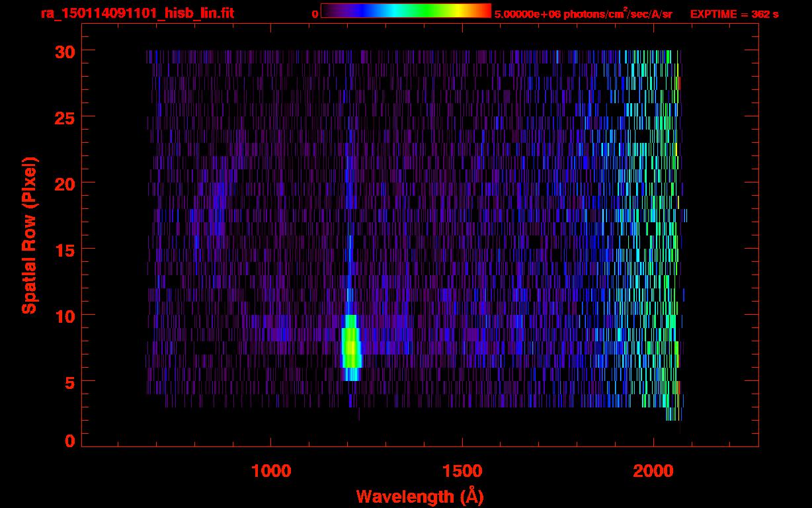Click the Wavelength (Å) axis title

tap(419, 496)
